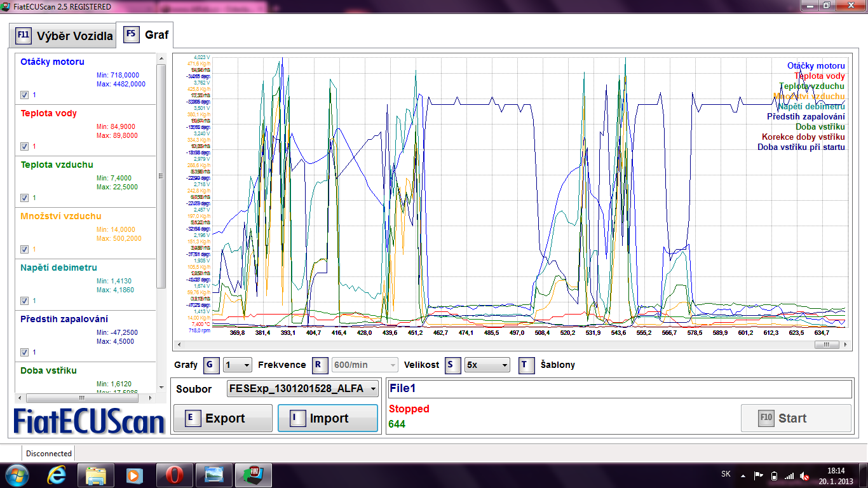The width and height of the screenshot is (868, 488).
Task: Open Šablony with the T icon
Action: (x=526, y=365)
